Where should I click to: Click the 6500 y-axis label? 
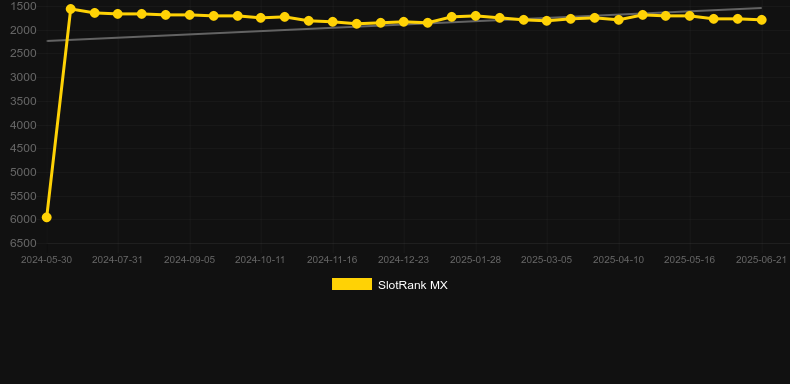24,243
